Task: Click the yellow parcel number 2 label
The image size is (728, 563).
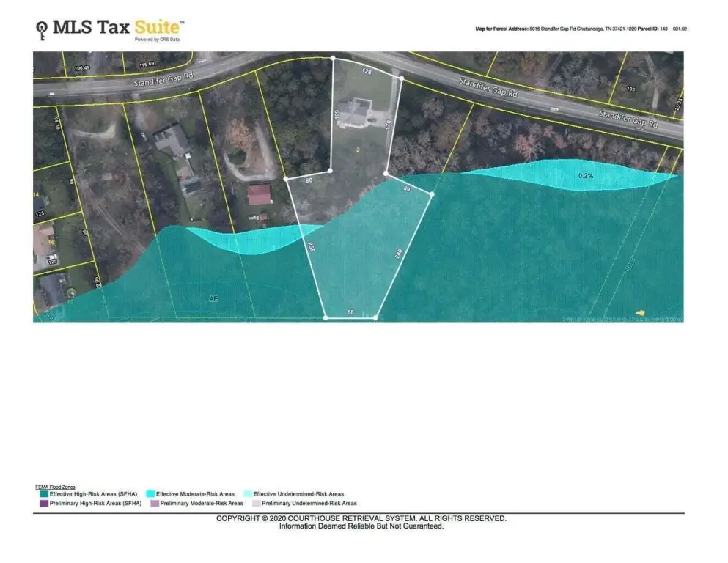Action: 357,149
